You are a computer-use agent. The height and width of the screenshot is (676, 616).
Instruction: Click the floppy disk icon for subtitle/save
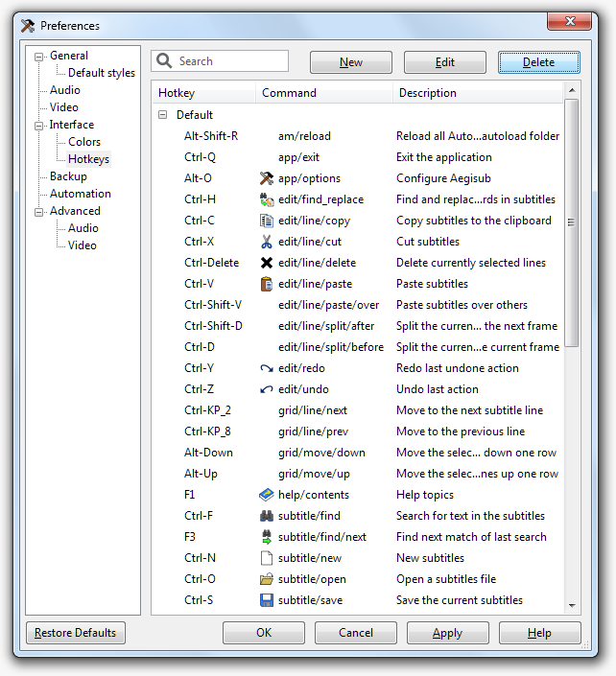coord(267,600)
